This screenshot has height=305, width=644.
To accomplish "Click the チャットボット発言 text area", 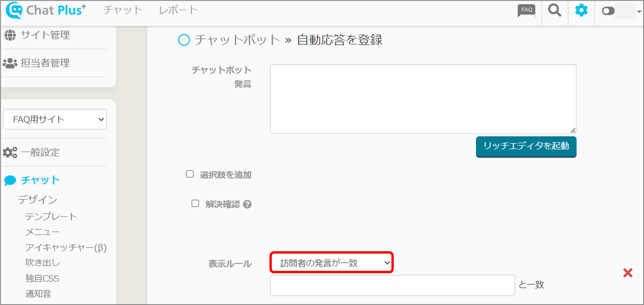I will point(423,99).
